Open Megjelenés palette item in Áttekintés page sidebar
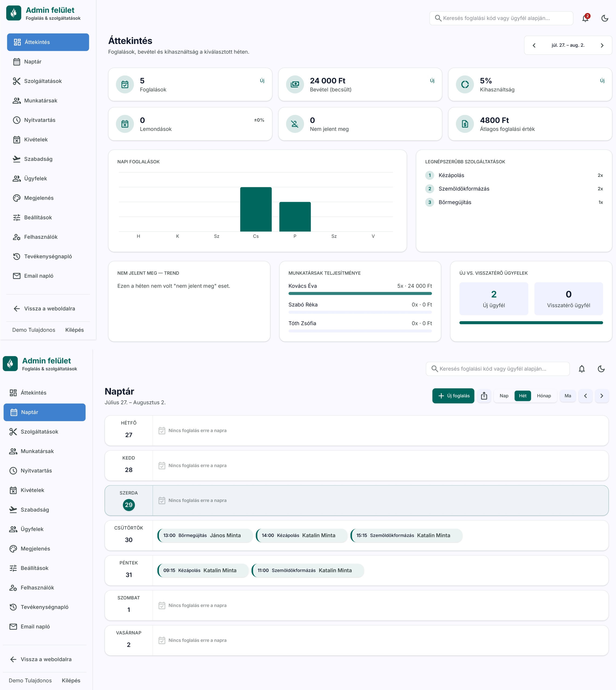616x690 pixels. pyautogui.click(x=48, y=198)
